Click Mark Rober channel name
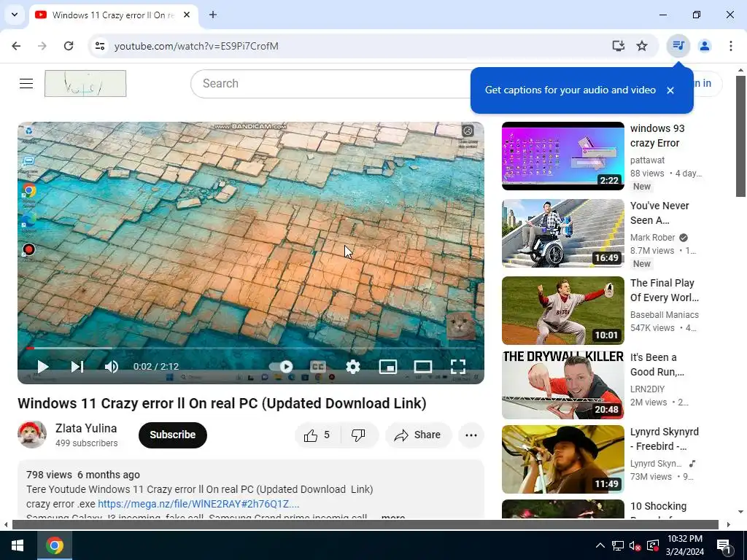The height and width of the screenshot is (560, 747). tap(652, 237)
